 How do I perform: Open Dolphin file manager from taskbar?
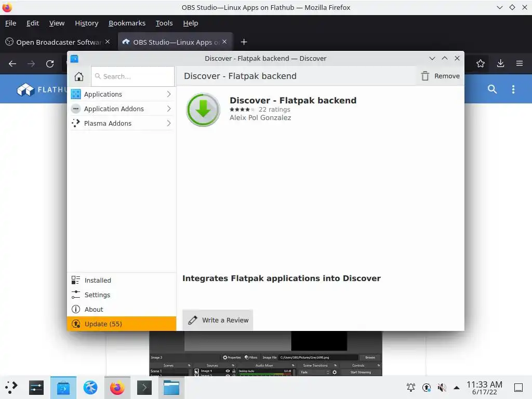point(171,388)
